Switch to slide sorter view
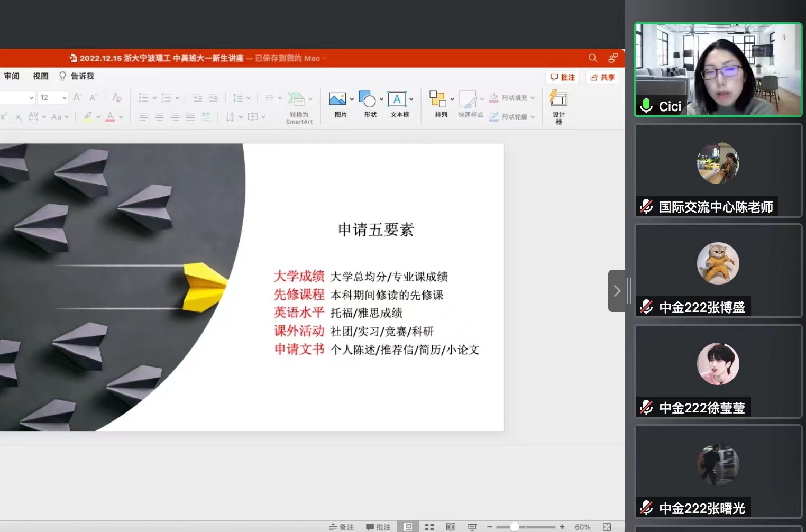Screen dimensions: 806x532 [429, 527]
